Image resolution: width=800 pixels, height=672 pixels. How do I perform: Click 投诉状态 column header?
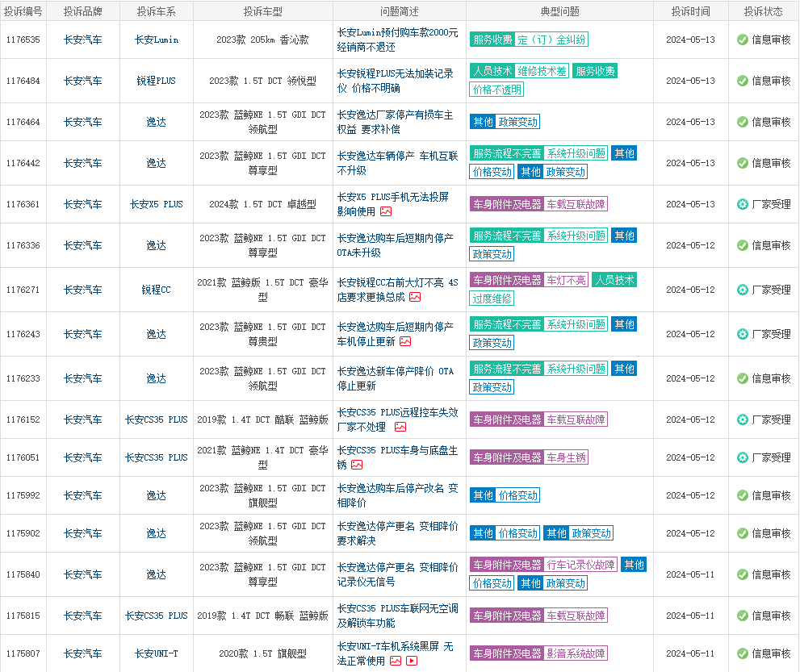[x=763, y=11]
